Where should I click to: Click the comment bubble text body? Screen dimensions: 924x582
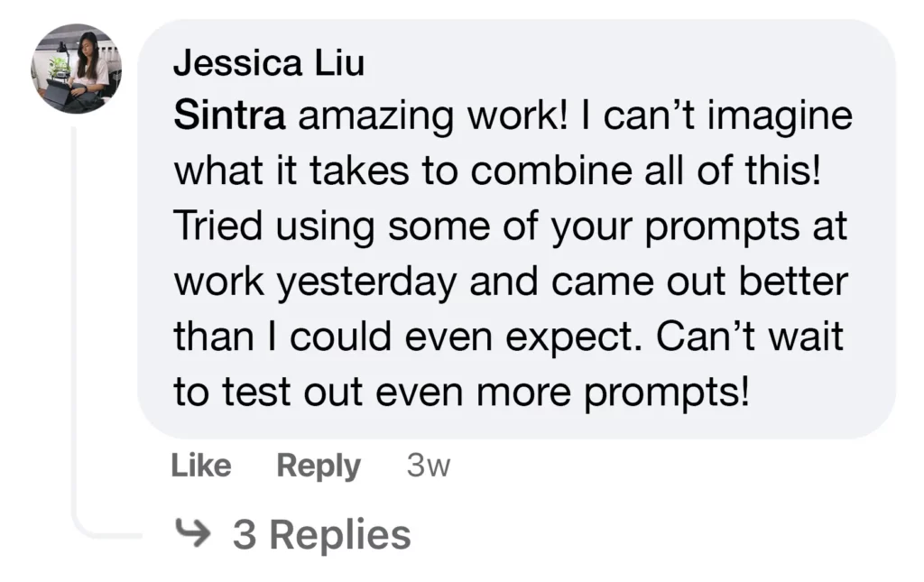pyautogui.click(x=512, y=254)
